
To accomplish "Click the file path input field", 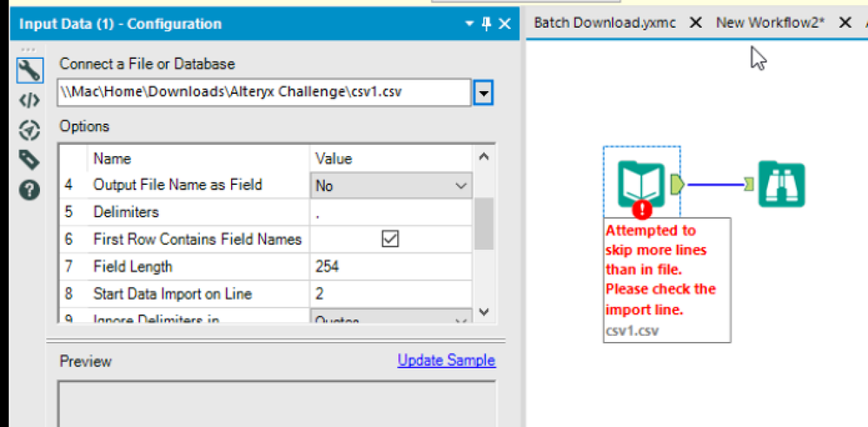I will point(264,92).
